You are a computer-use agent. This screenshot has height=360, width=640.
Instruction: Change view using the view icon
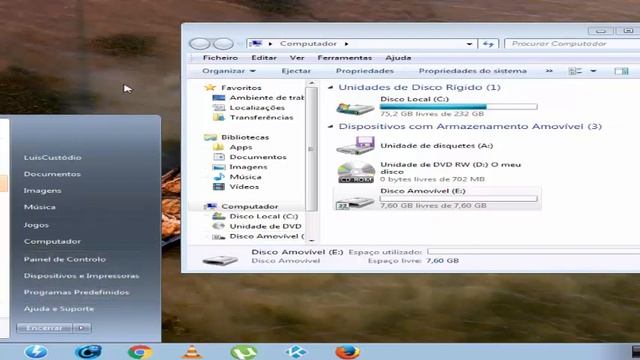click(575, 71)
